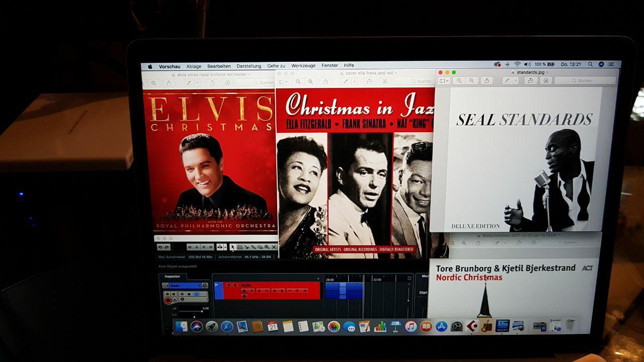Mute the red Audio track in track list

point(229,285)
